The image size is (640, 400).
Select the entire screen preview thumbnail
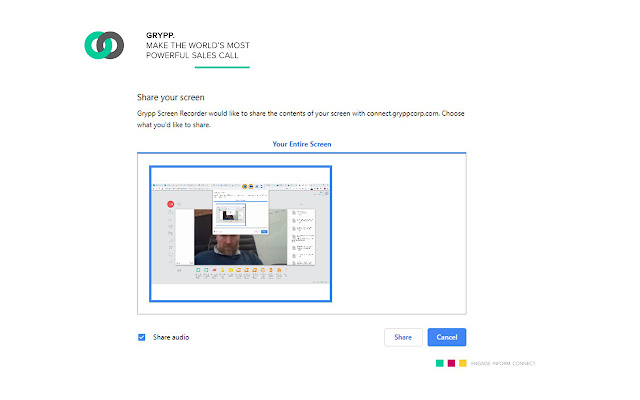240,234
